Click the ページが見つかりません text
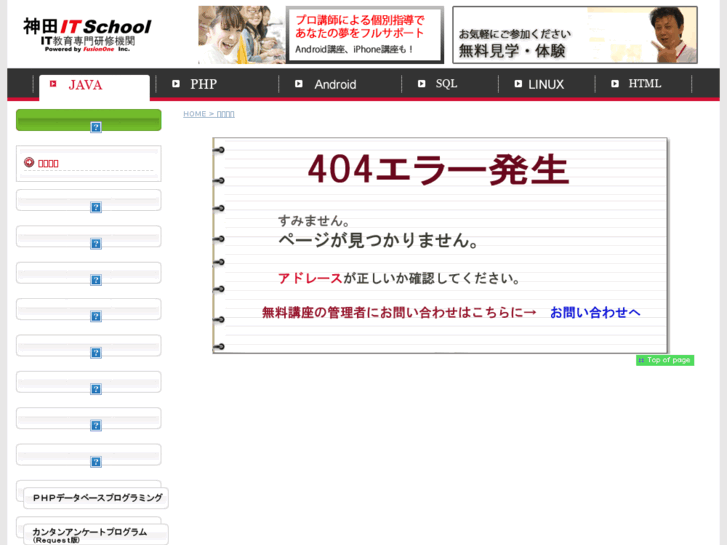 coord(378,240)
